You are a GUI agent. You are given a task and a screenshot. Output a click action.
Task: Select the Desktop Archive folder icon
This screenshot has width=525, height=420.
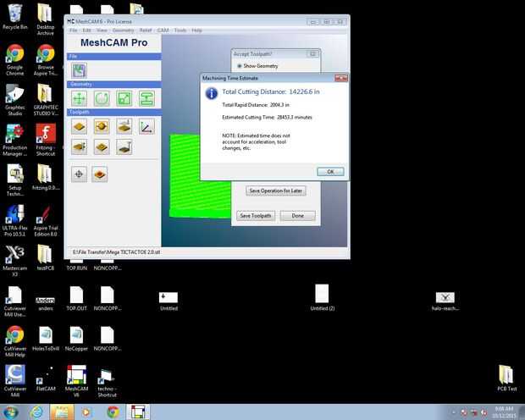pos(46,19)
